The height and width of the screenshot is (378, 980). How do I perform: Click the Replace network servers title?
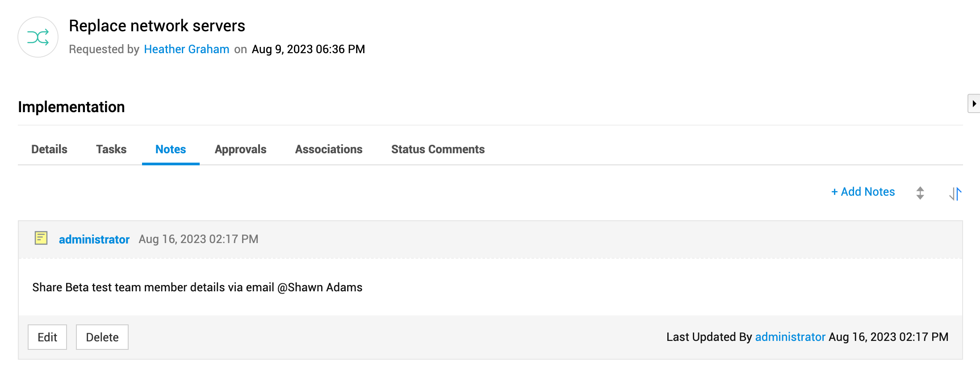point(157,26)
